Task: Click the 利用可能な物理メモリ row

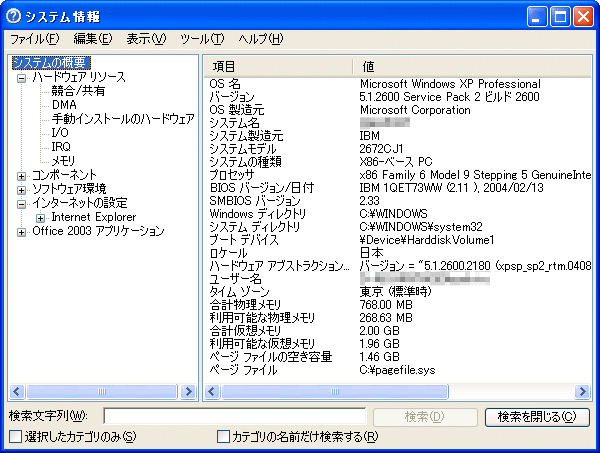Action: [x=398, y=318]
